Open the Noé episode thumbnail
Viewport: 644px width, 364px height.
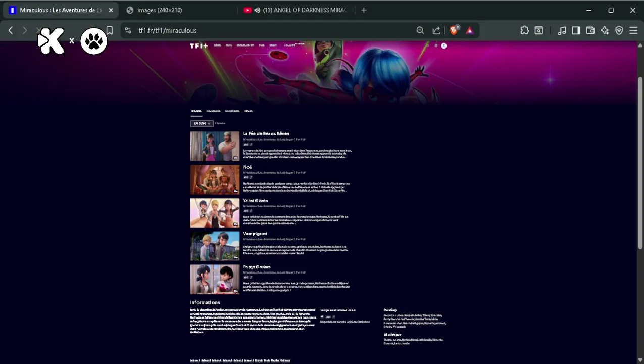[215, 179]
